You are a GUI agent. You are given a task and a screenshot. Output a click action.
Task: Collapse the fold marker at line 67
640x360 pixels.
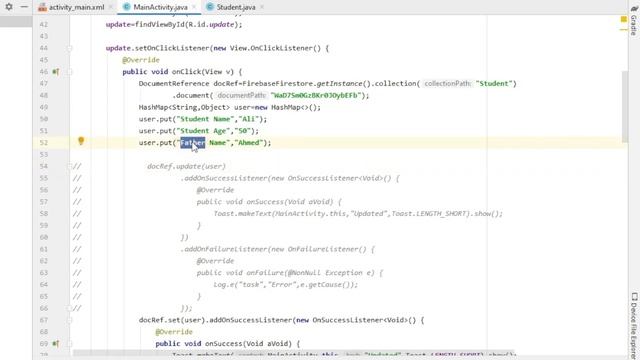[x=69, y=320]
